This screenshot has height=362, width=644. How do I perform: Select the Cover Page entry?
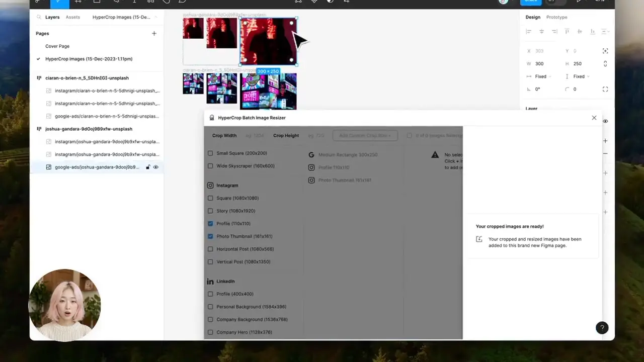click(57, 46)
